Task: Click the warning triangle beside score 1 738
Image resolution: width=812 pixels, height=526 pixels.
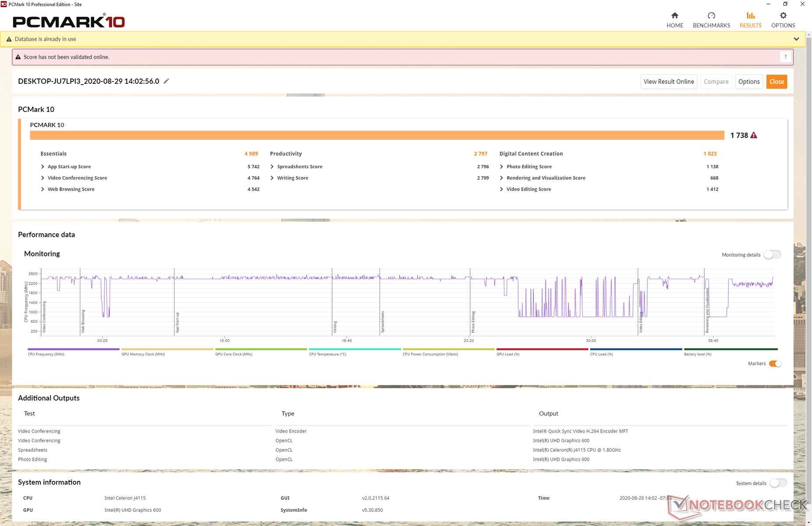Action: click(x=754, y=135)
